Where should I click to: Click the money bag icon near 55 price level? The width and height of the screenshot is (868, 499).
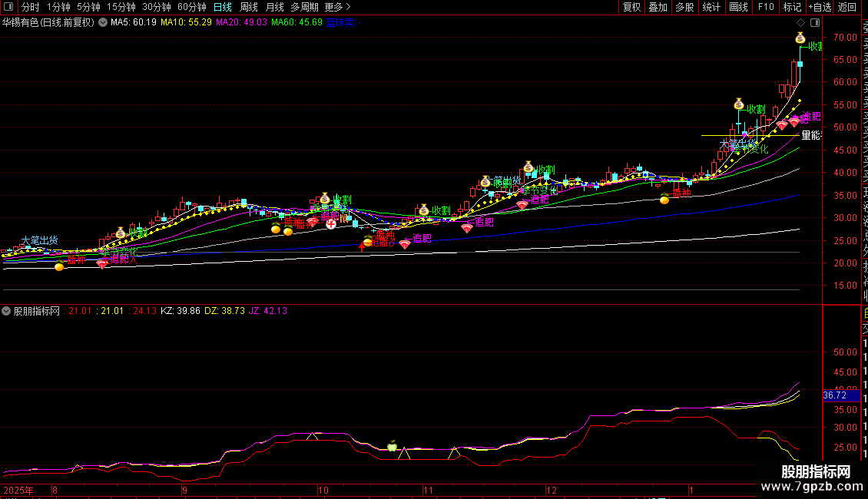point(738,104)
